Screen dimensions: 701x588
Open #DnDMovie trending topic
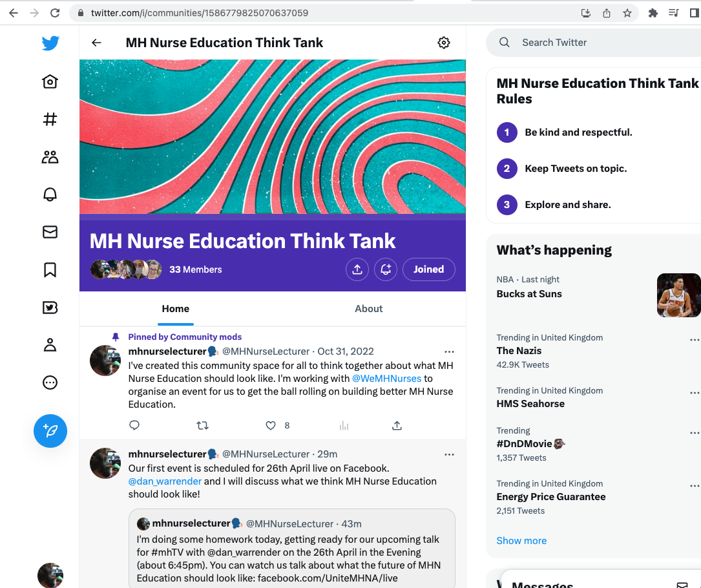coord(530,443)
